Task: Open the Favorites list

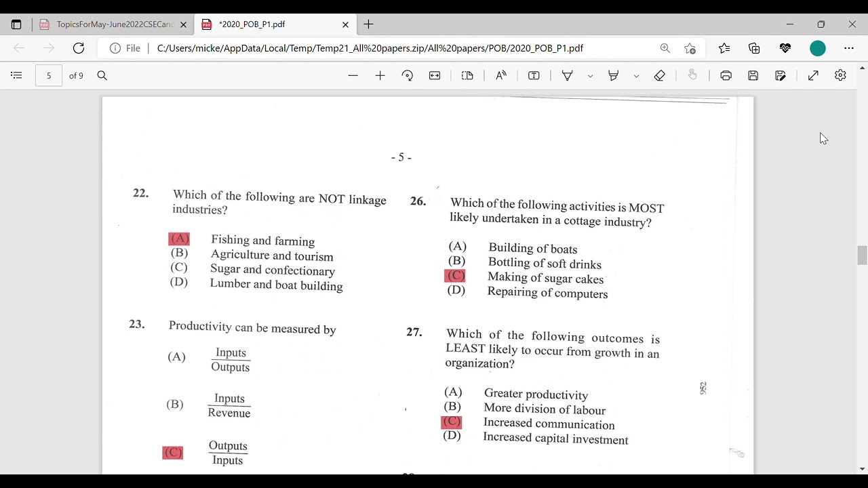Action: coord(724,48)
